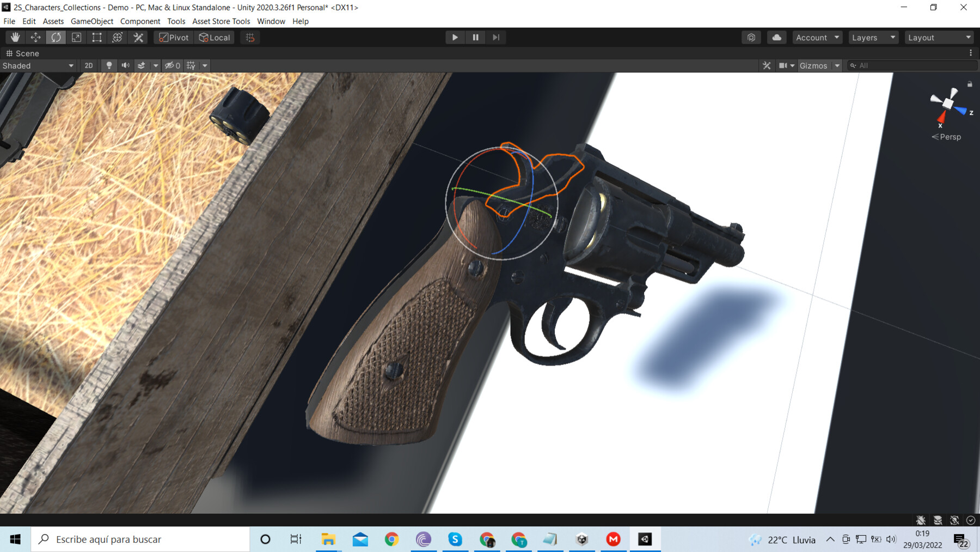
Task: Open the Window menu
Action: point(271,21)
